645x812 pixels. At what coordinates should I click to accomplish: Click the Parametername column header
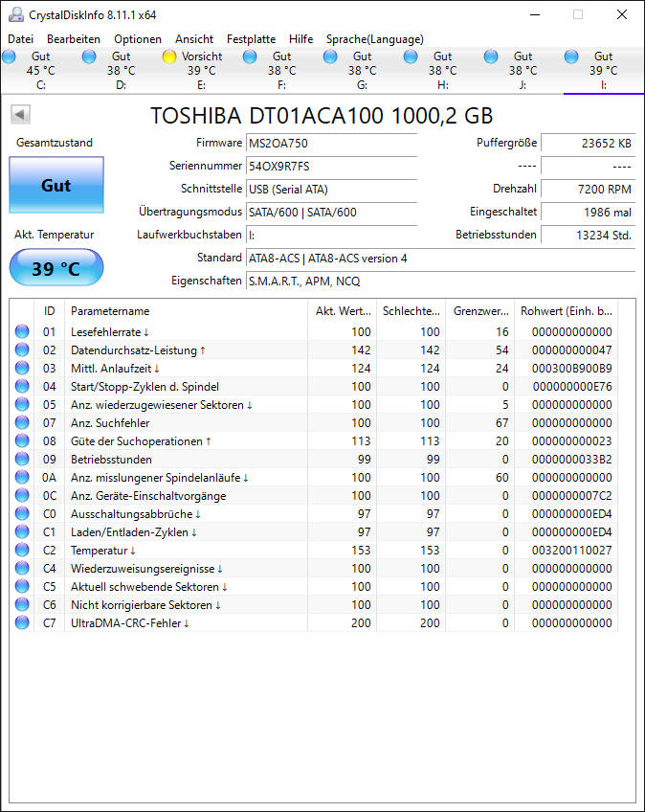[x=186, y=310]
